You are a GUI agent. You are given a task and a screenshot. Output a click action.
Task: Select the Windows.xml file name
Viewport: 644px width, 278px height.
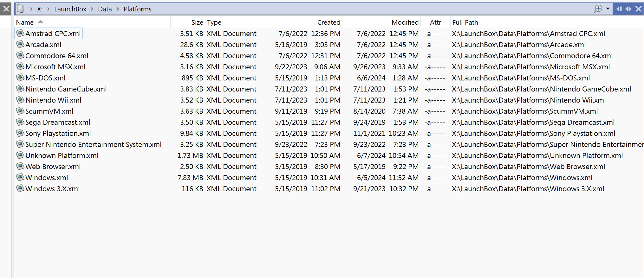[47, 178]
